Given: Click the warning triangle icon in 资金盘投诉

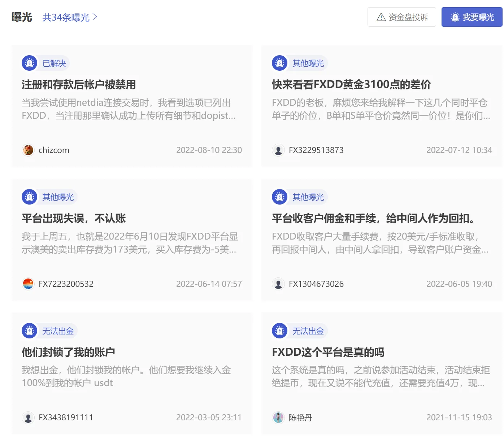Looking at the screenshot, I should [381, 17].
